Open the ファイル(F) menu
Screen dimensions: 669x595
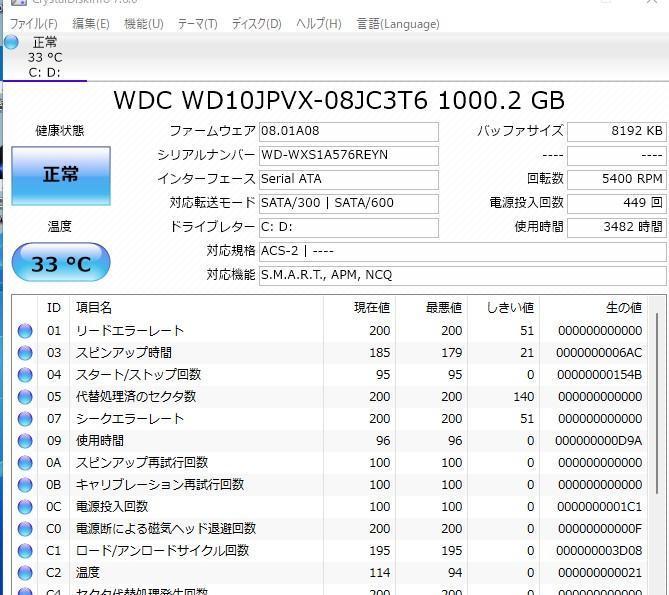(x=34, y=24)
